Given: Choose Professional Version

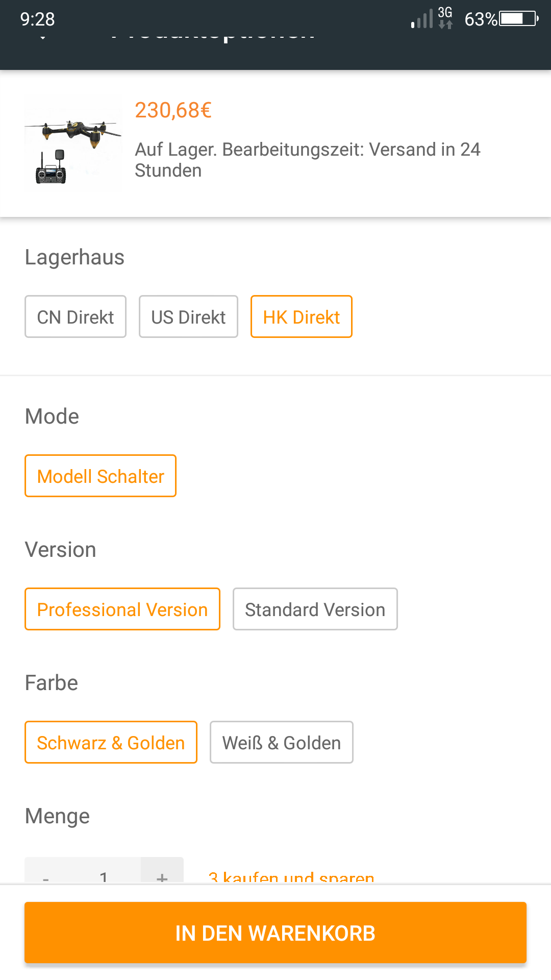Looking at the screenshot, I should 122,609.
